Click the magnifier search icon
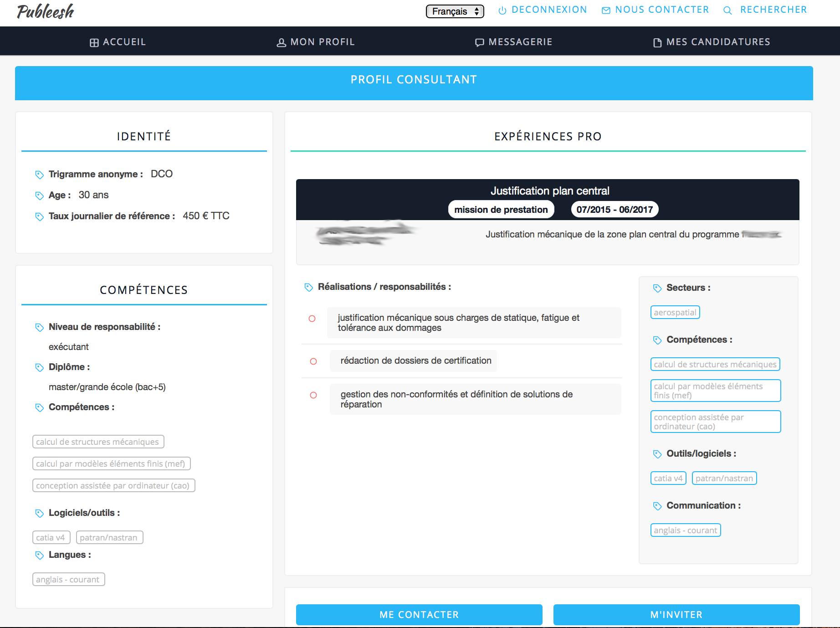840x628 pixels. [727, 10]
